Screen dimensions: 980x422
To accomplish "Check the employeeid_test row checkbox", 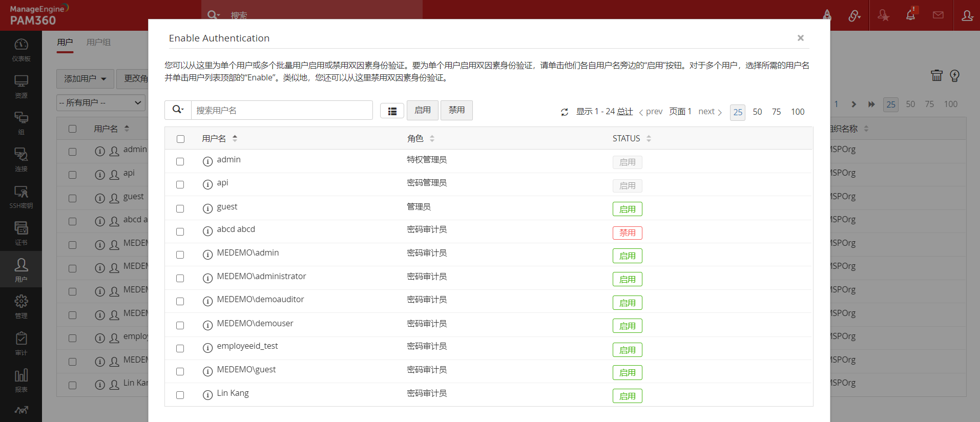I will [180, 348].
